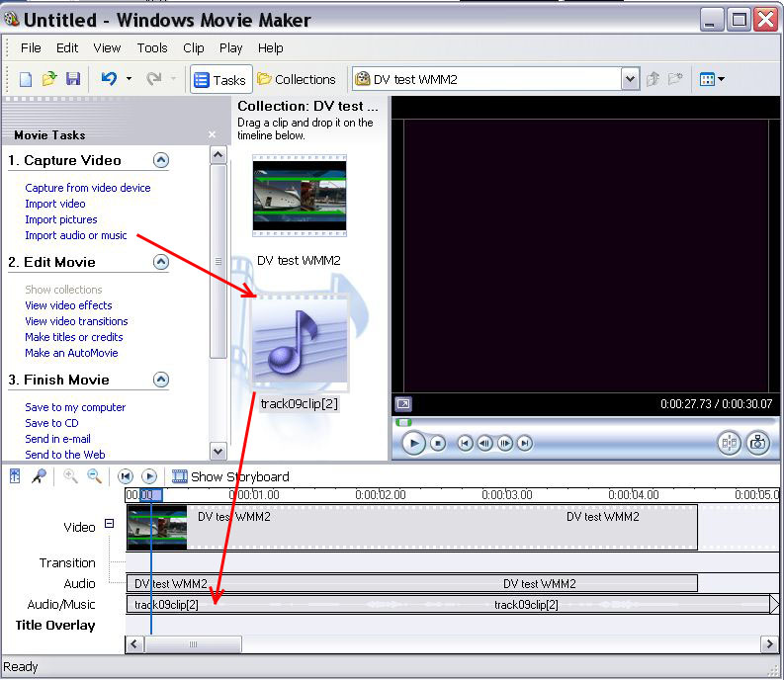This screenshot has width=784, height=680.
Task: Click the Save to CD link
Action: 51,423
